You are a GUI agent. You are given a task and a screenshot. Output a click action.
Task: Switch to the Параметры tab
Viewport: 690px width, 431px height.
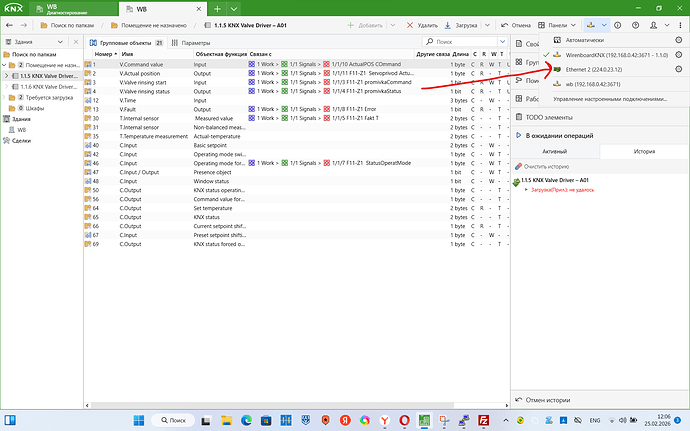191,43
